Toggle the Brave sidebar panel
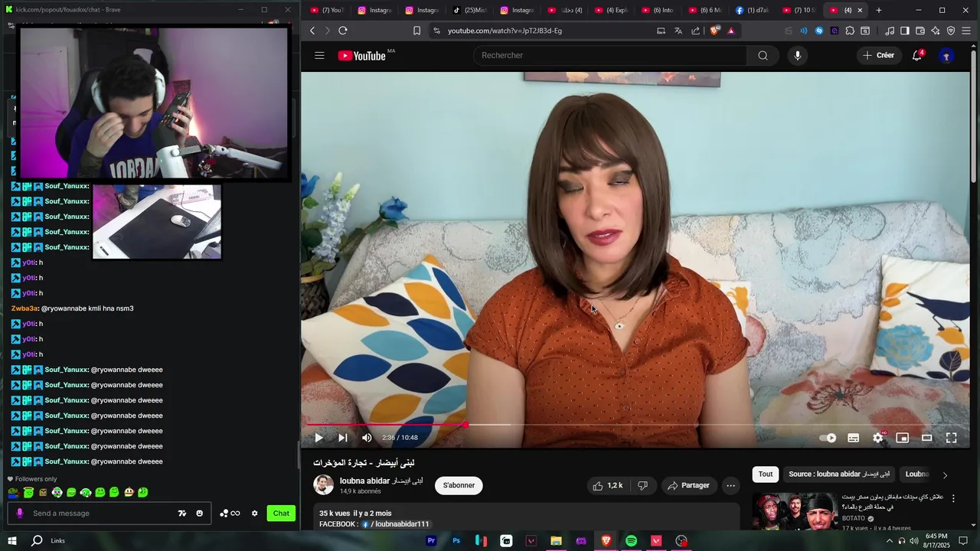 tap(905, 31)
